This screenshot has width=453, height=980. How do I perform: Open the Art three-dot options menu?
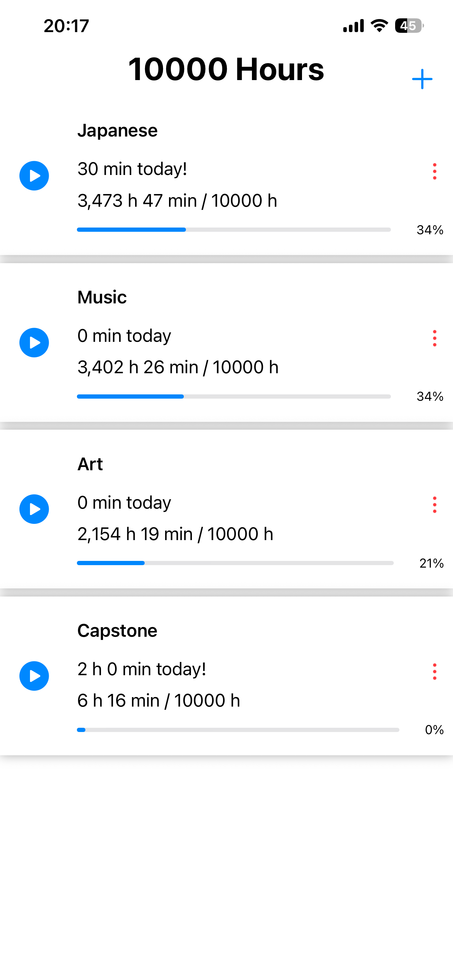(x=434, y=505)
